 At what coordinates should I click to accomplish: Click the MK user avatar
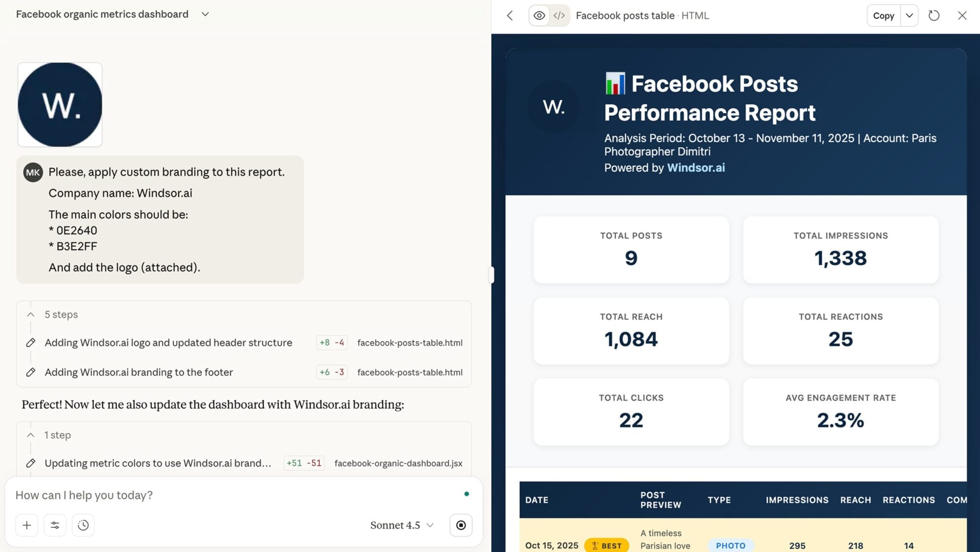click(33, 173)
